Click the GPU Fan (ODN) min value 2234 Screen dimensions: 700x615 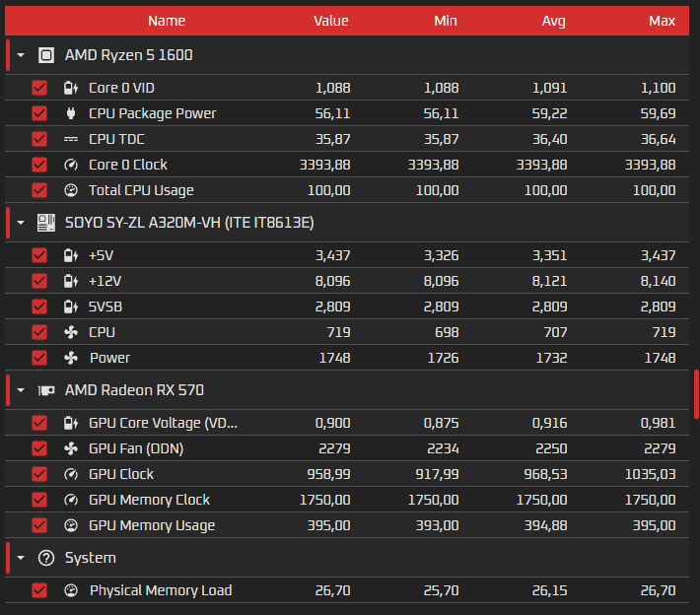pyautogui.click(x=443, y=448)
